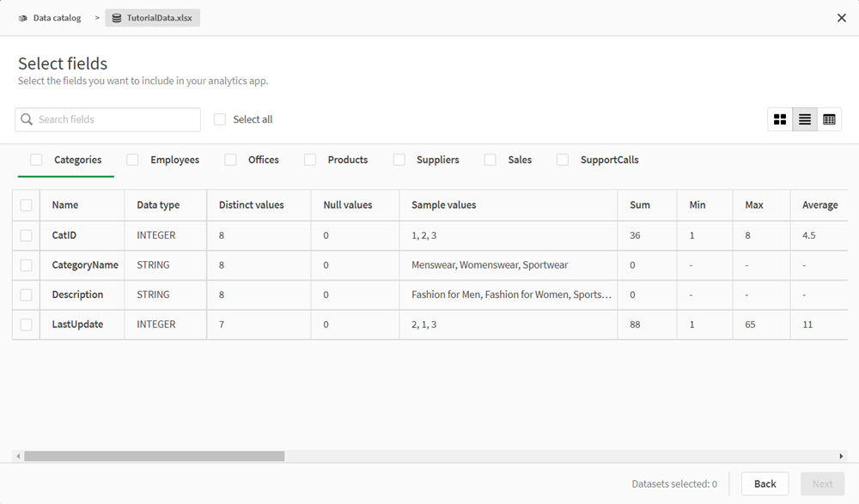
Task: Check the header row select-all checkbox
Action: [26, 205]
